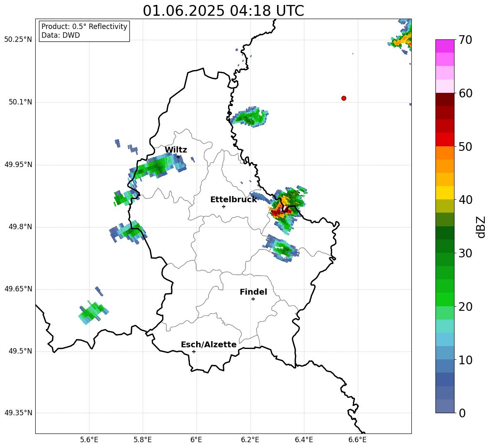Image resolution: width=491 pixels, height=448 pixels.
Task: Click the Ettelbruck station cross marker
Action: pyautogui.click(x=224, y=206)
